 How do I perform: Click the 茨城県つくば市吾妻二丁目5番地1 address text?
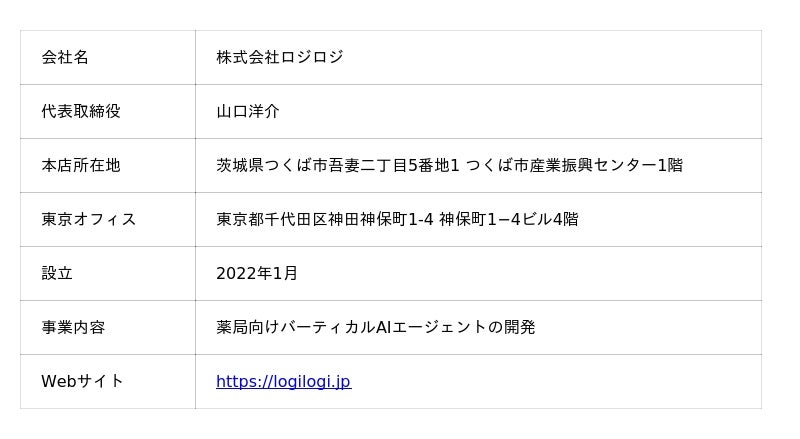[x=337, y=165]
